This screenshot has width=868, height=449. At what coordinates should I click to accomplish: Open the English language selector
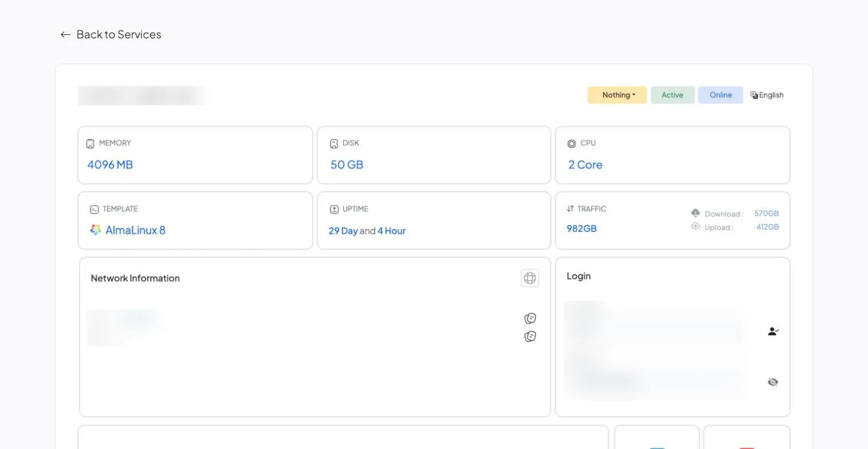coord(767,95)
